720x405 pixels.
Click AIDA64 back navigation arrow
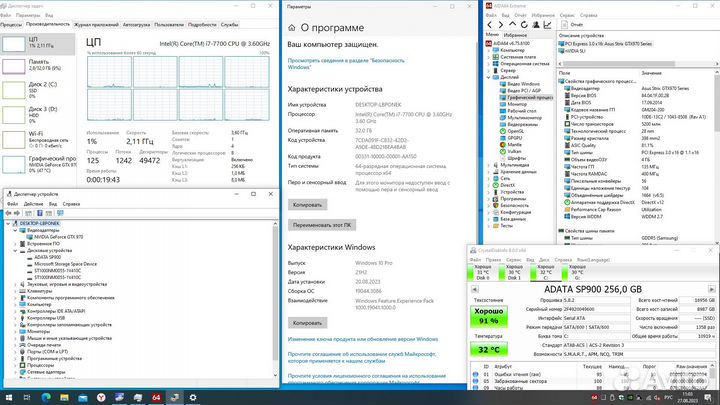click(489, 25)
